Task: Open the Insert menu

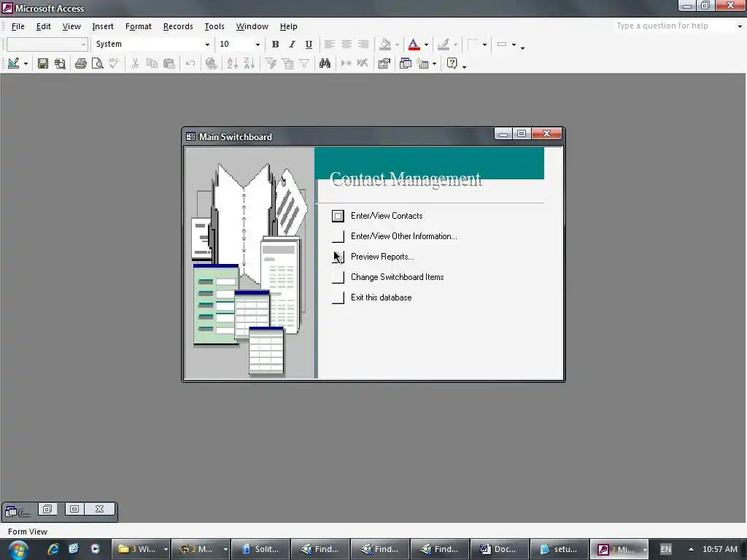Action: pos(103,26)
